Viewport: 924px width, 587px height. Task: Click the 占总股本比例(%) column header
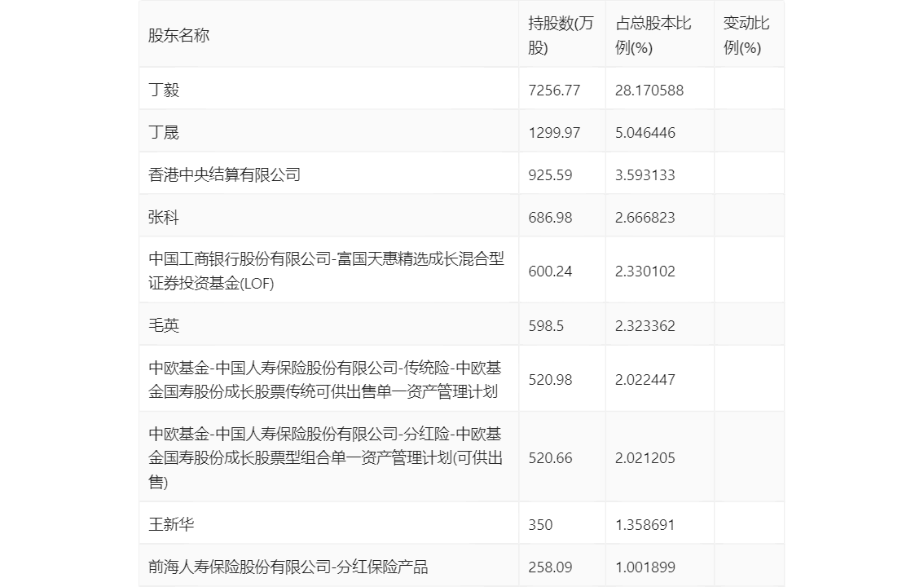pos(653,35)
